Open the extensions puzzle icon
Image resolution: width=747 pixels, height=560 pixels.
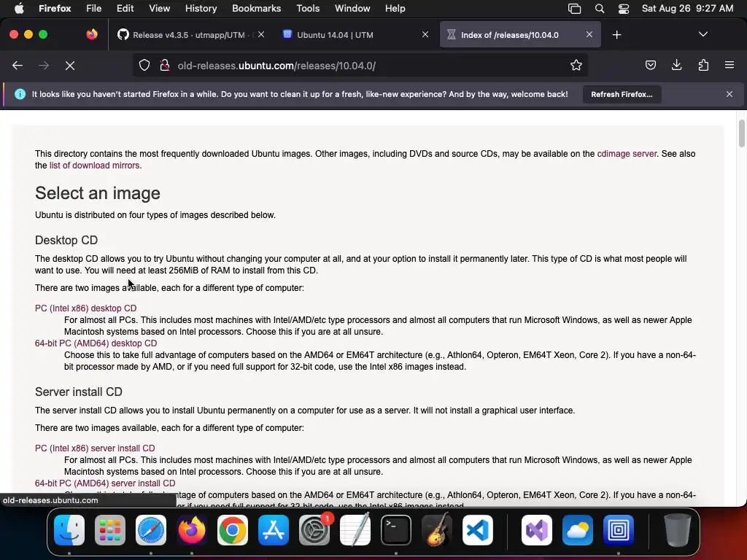[703, 65]
